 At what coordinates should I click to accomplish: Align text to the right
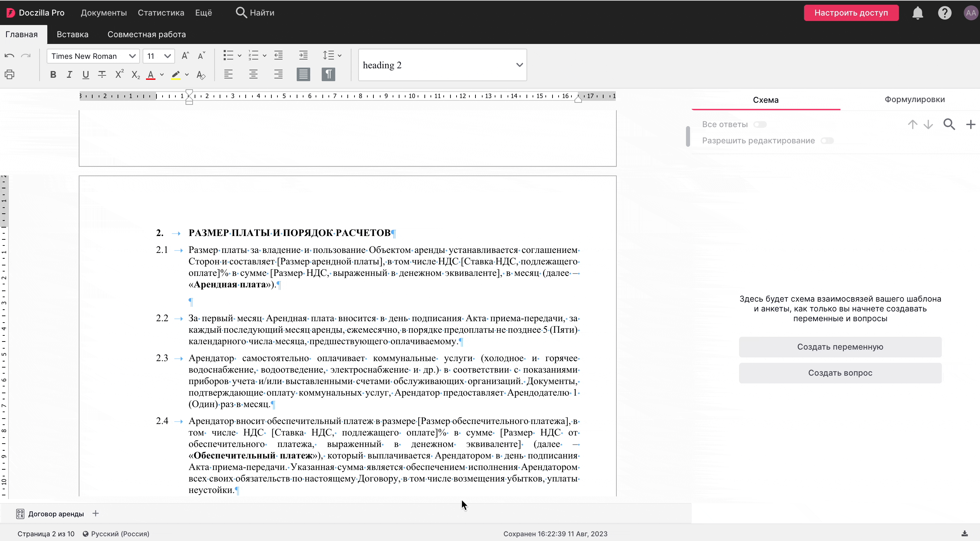(x=278, y=74)
